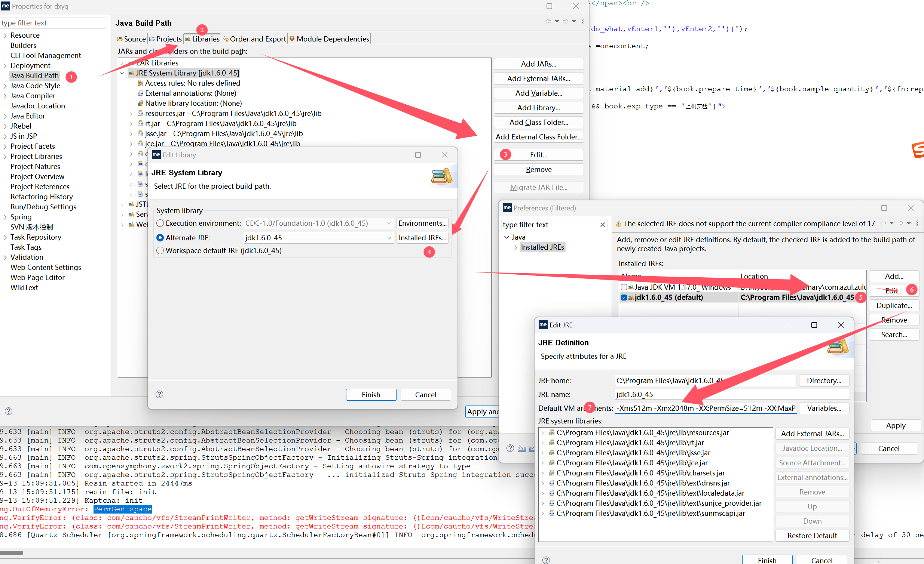Click back arrow in Java Build Path header
The width and height of the screenshot is (924, 564).
coord(548,21)
